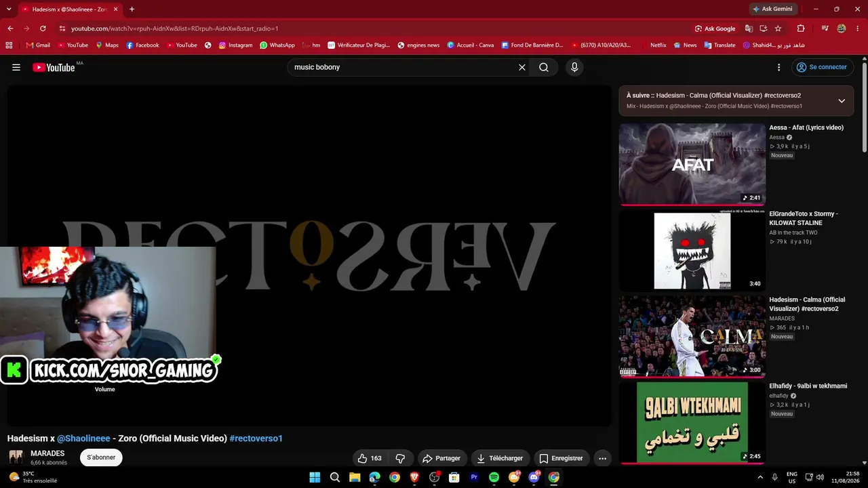Image resolution: width=868 pixels, height=488 pixels.
Task: Sign in with Se connecter button
Action: tap(821, 67)
